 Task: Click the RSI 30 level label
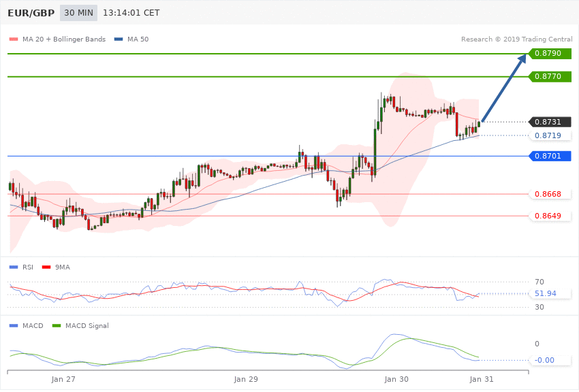coord(539,307)
